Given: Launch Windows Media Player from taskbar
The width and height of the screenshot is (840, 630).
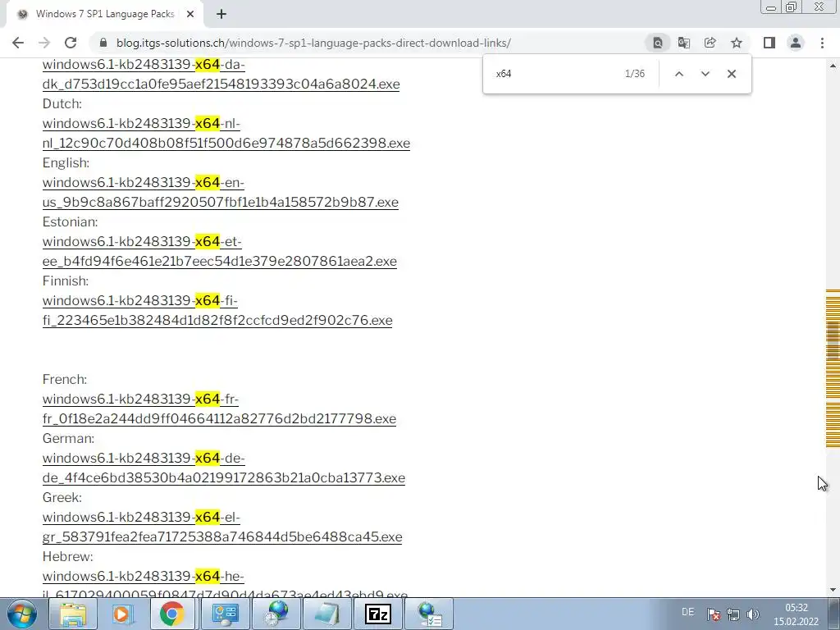Looking at the screenshot, I should [x=123, y=614].
